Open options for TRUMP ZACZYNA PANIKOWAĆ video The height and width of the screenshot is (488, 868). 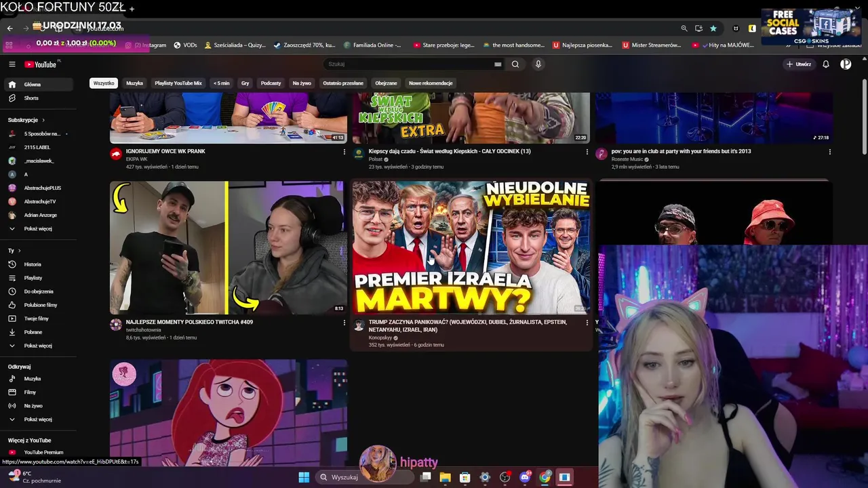click(587, 323)
